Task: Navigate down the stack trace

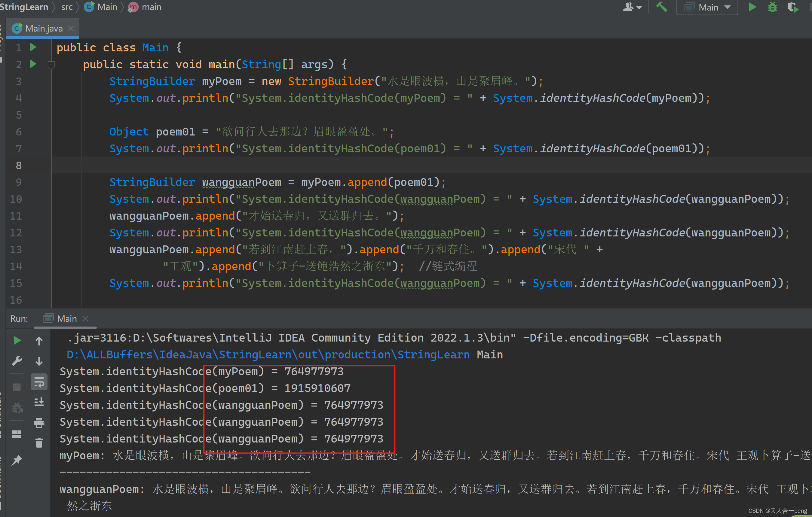Action: (x=39, y=361)
